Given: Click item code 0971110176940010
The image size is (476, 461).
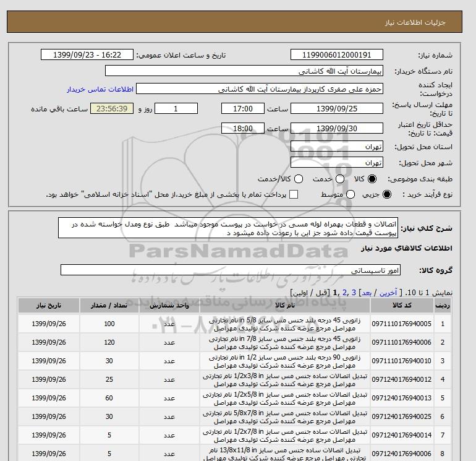Looking at the screenshot, I should (402, 361).
